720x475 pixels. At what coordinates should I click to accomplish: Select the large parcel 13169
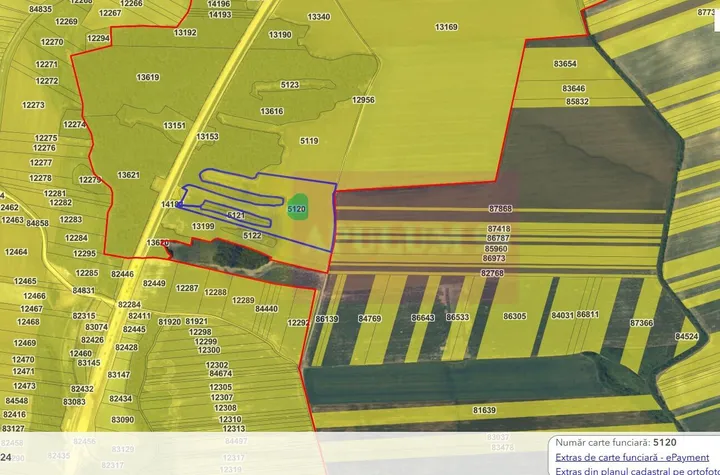click(446, 27)
